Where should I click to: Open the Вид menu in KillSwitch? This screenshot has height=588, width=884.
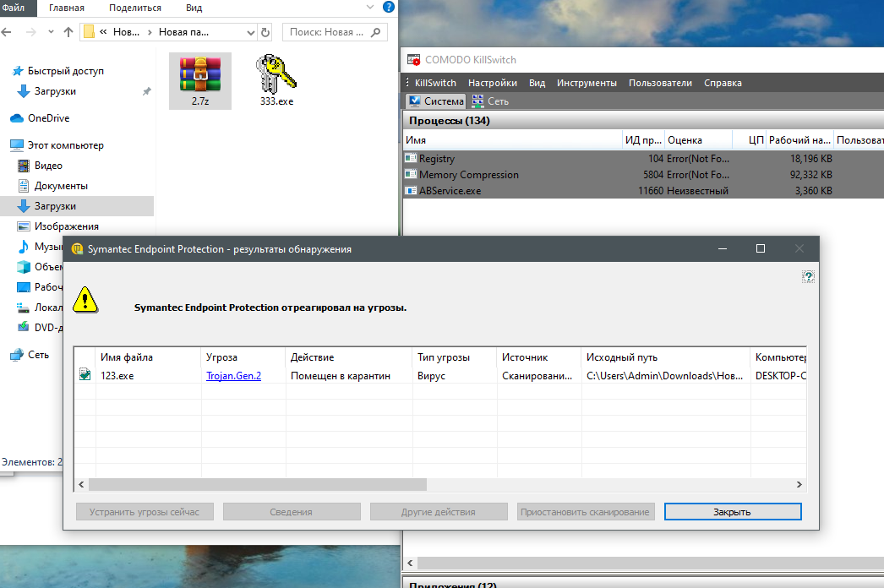pyautogui.click(x=537, y=83)
